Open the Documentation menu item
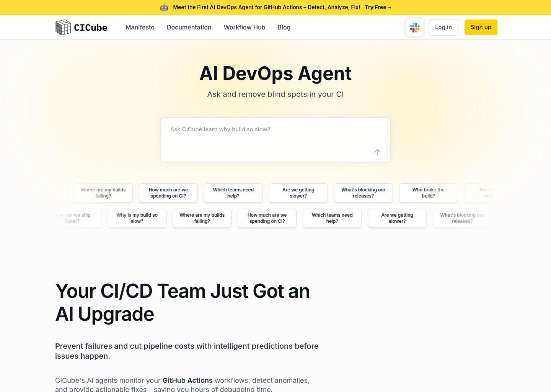Viewport: 551px width, 392px height. [189, 27]
